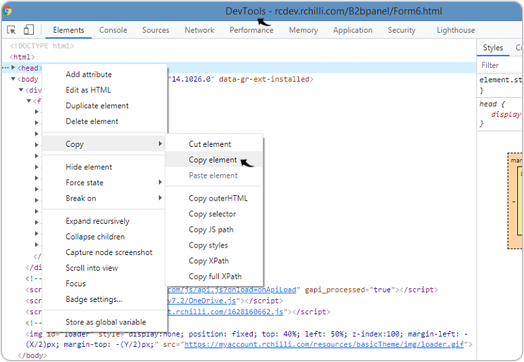Open the api.js onload script link
The height and width of the screenshot is (362, 524).
(x=232, y=290)
